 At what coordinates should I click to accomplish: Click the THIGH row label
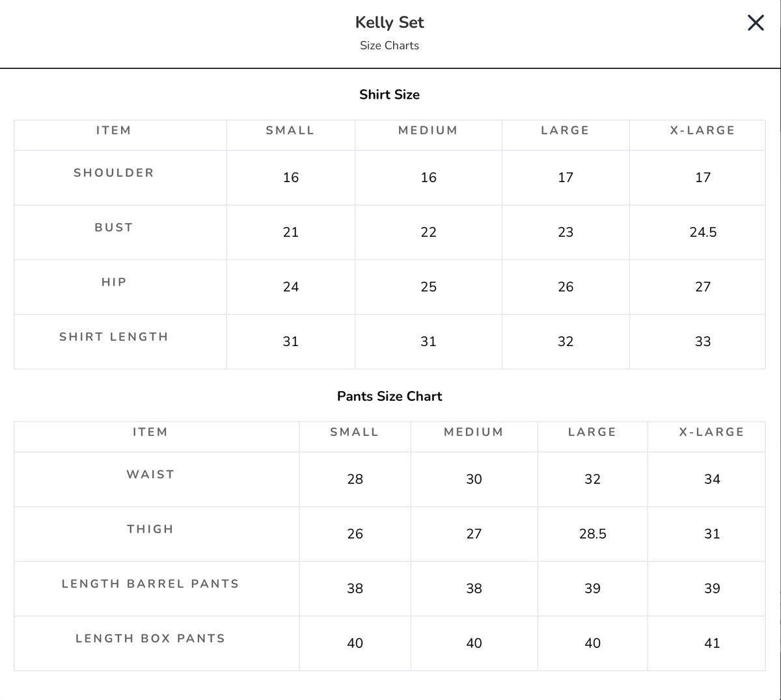pos(150,530)
